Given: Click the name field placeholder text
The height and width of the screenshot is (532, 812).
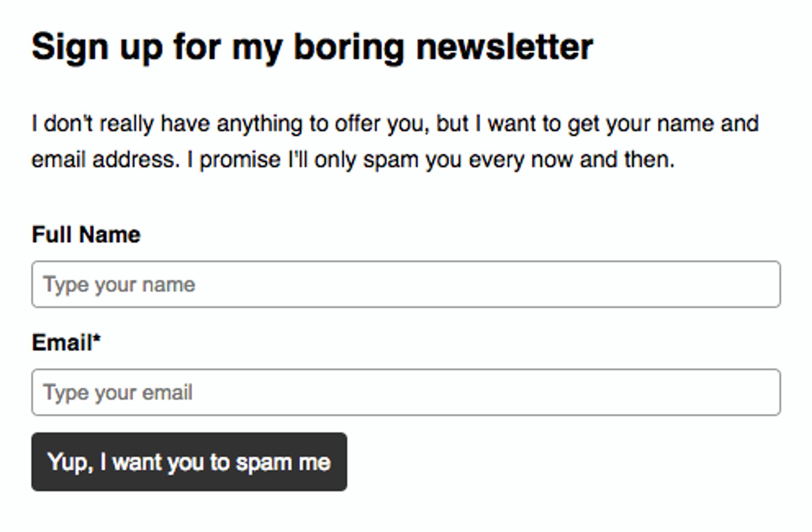Looking at the screenshot, I should point(120,284).
